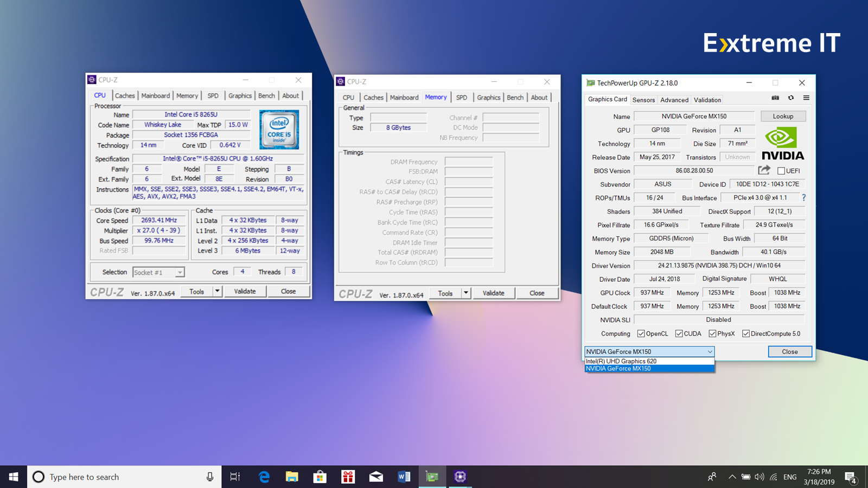Screen dimensions: 868x488
Task: Toggle the CUDA checkbox
Action: tap(679, 333)
